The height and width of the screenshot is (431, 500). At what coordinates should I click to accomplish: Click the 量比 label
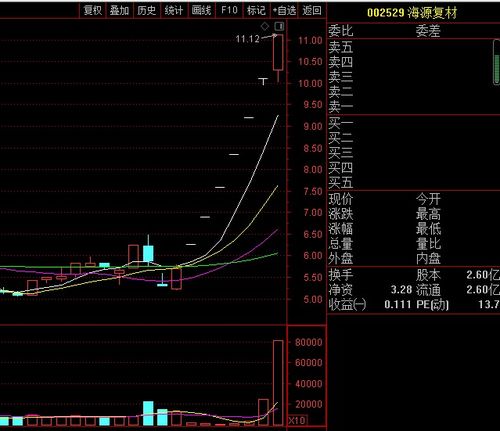(428, 244)
